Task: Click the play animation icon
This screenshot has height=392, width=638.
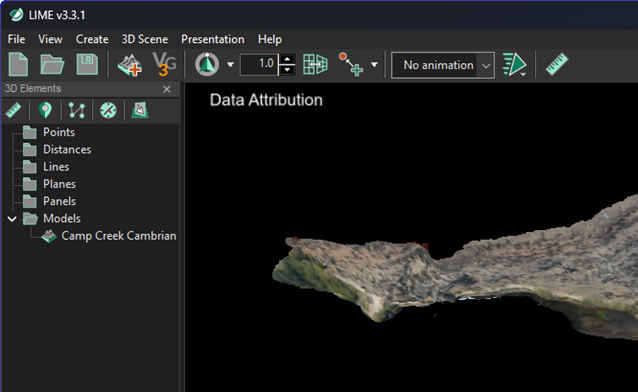Action: coord(514,64)
